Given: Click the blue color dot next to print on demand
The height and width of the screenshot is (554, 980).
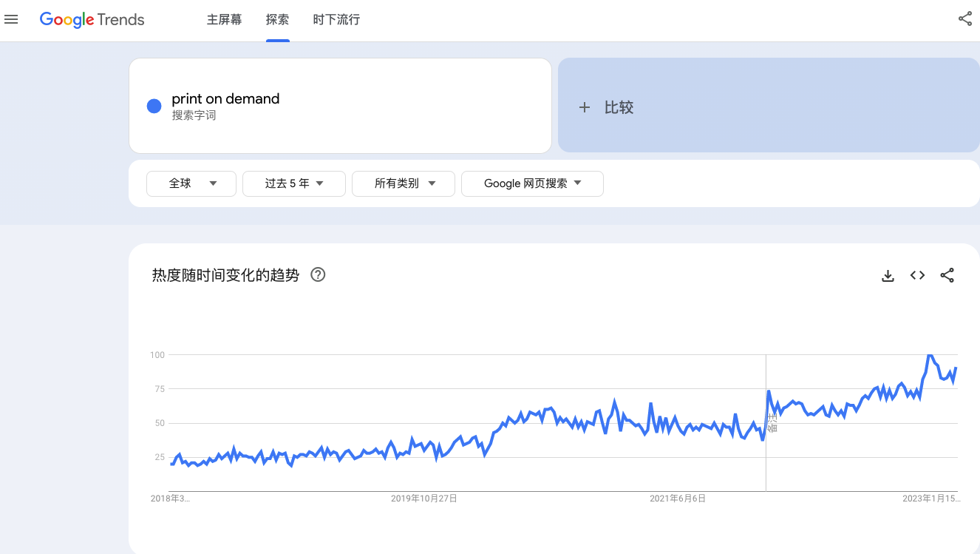Looking at the screenshot, I should point(154,106).
